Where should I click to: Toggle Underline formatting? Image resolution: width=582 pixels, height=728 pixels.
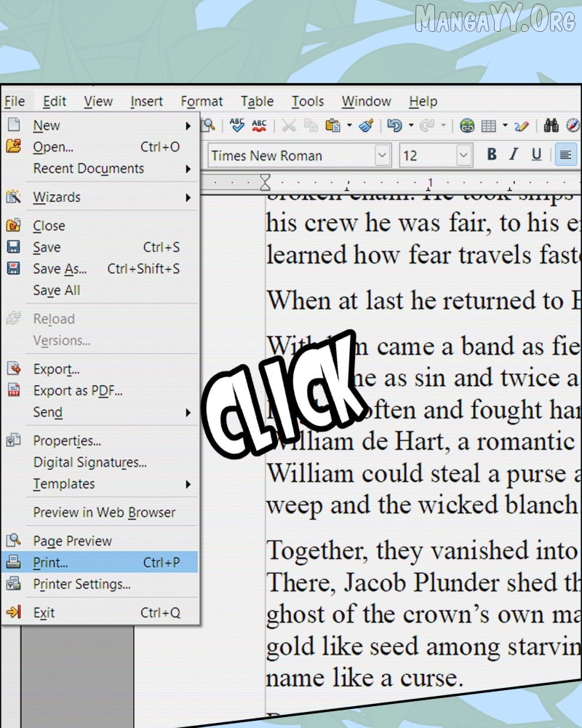point(536,154)
